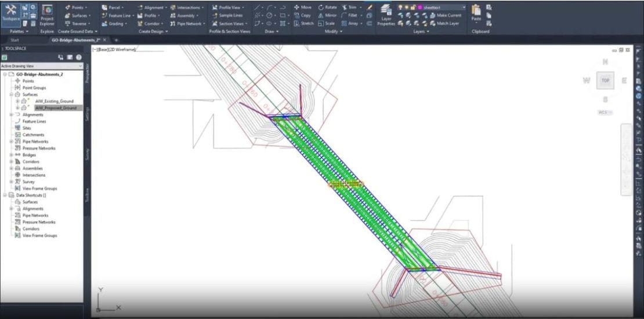Click the Feature Line tool
The height and width of the screenshot is (319, 644).
pos(117,16)
